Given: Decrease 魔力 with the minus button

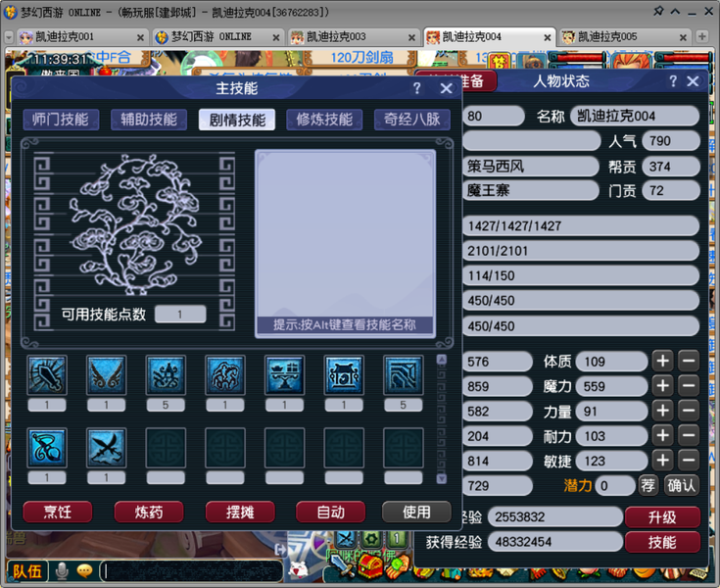Looking at the screenshot, I should click(x=689, y=386).
